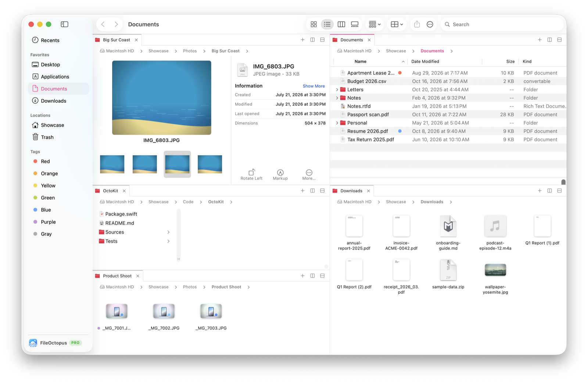Select the Resume 2026.pdf row

coord(448,131)
